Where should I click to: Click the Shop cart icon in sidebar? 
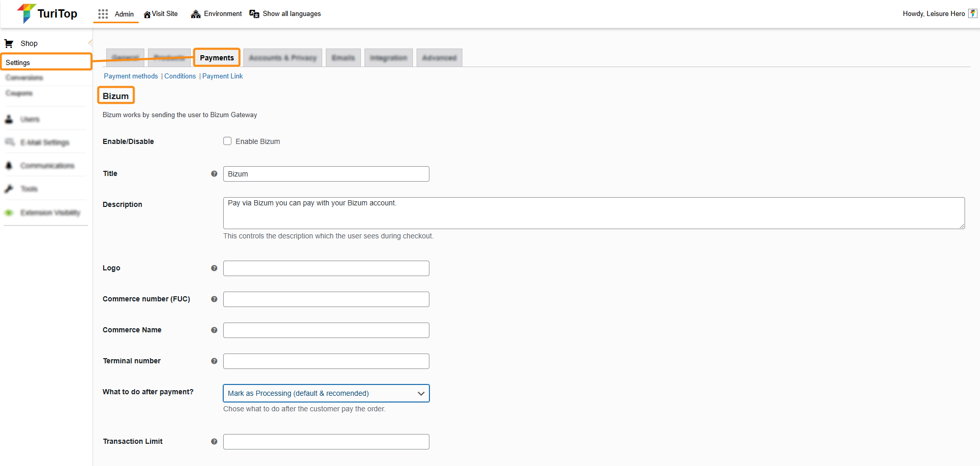coord(9,43)
